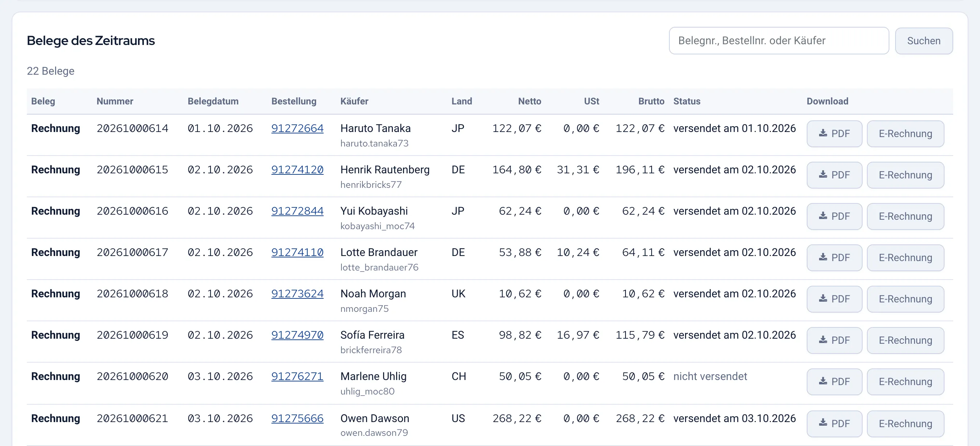Download PDF for invoice 20261000614

point(834,133)
